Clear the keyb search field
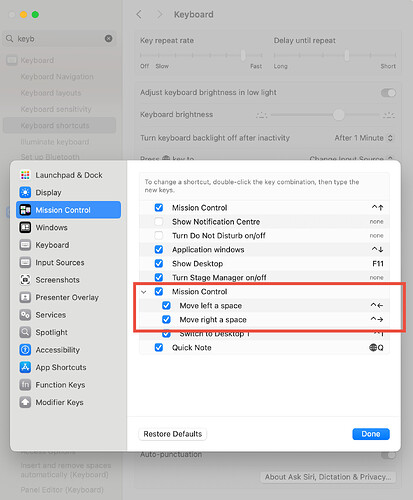This screenshot has height=500, width=413. [x=108, y=39]
